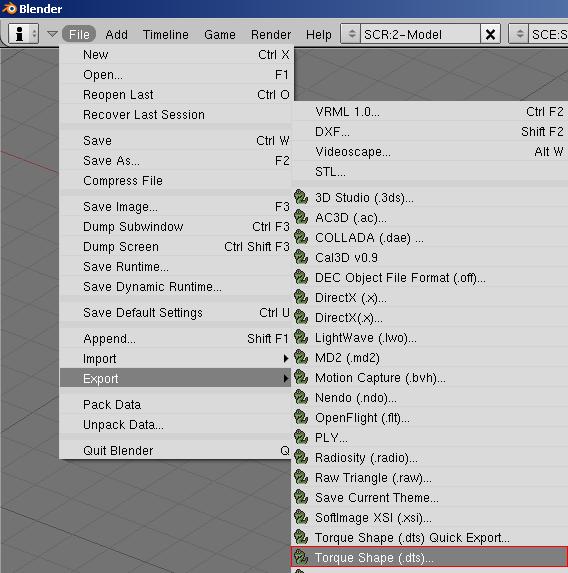Image resolution: width=568 pixels, height=573 pixels.
Task: Choose Torque Shape (.dts)... exporter
Action: click(430, 557)
